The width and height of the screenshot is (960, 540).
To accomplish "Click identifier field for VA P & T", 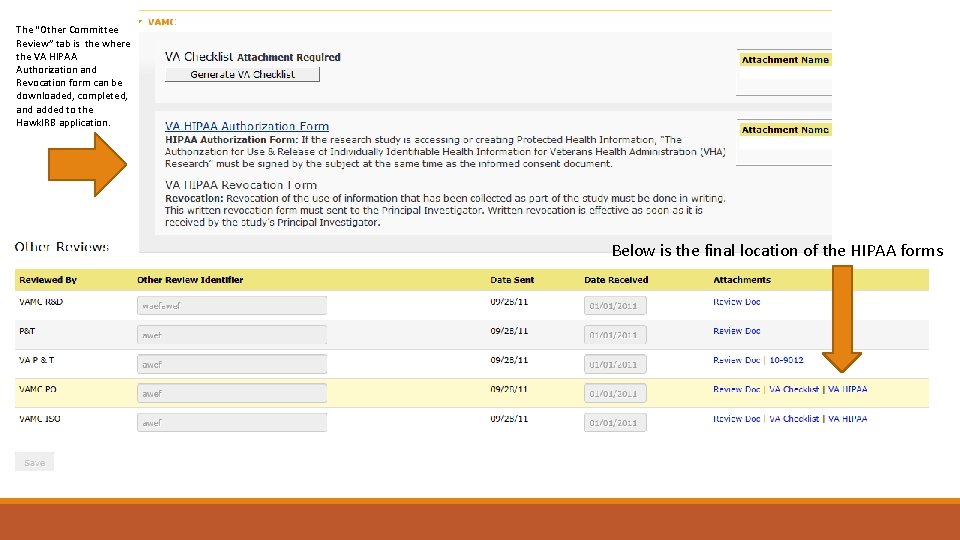I will point(231,364).
